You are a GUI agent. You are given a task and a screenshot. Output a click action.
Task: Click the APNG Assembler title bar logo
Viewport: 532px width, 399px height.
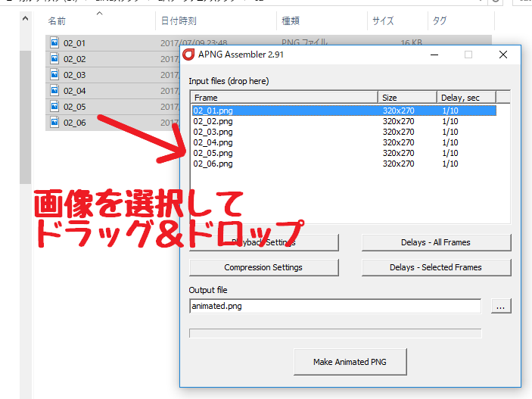coord(188,55)
